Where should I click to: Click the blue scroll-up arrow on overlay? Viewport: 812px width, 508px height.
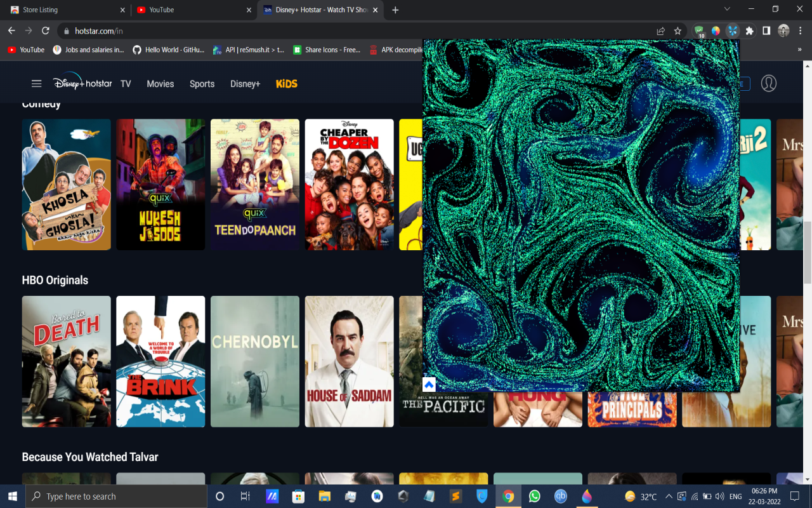429,385
